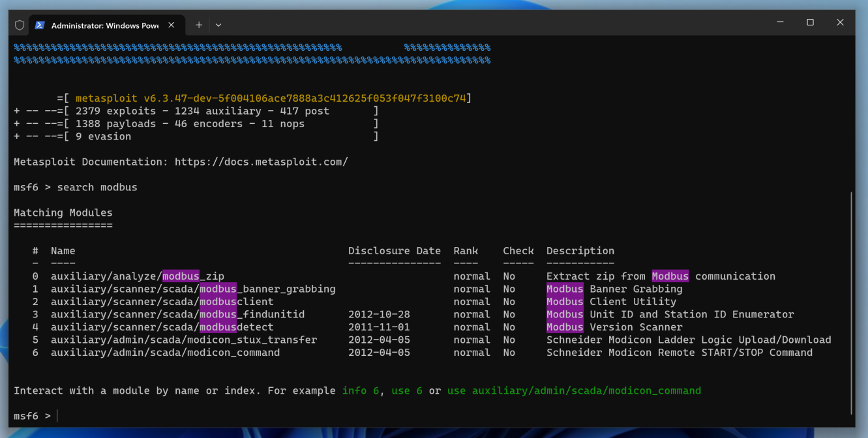Open the docs.metasploit.com documentation link
The image size is (868, 438).
tap(261, 162)
